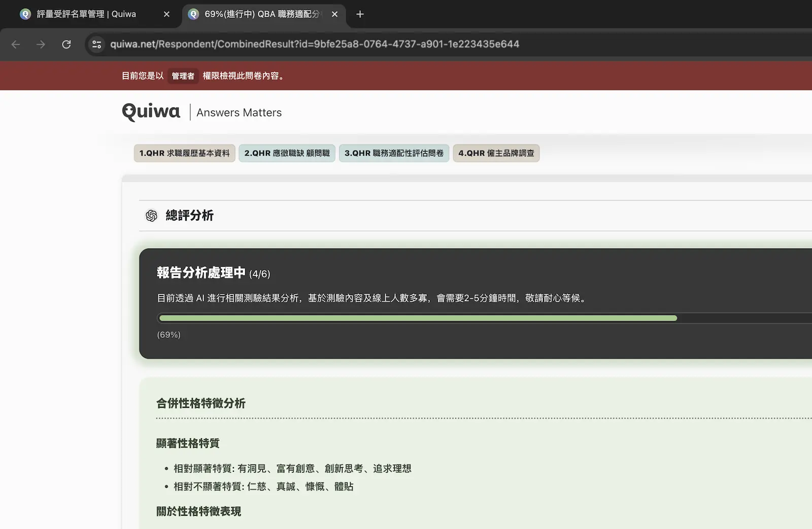Screen dimensions: 812x529
Task: Focus the URL address bar
Action: (315, 45)
